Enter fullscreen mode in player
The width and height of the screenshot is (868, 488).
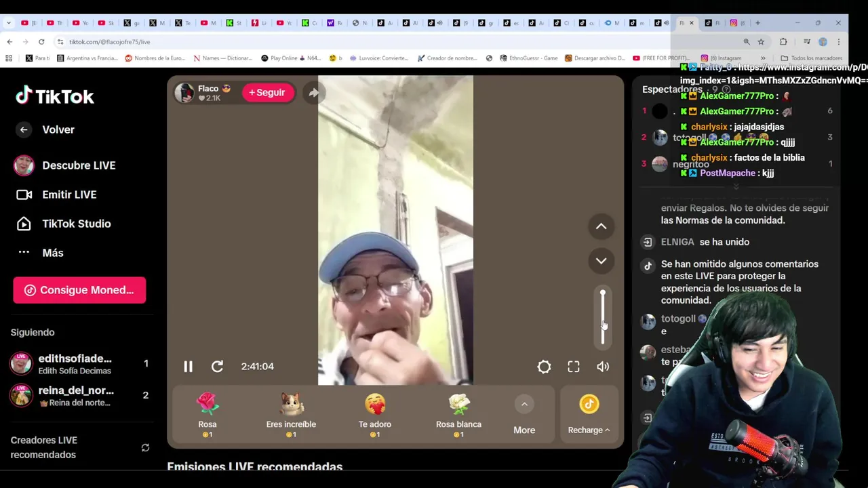[574, 367]
